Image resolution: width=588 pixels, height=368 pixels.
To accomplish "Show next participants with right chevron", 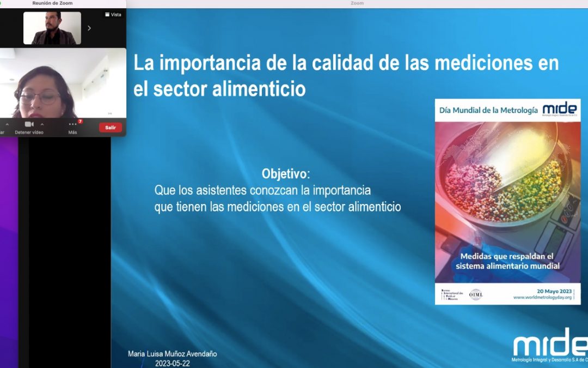I will click(x=89, y=28).
